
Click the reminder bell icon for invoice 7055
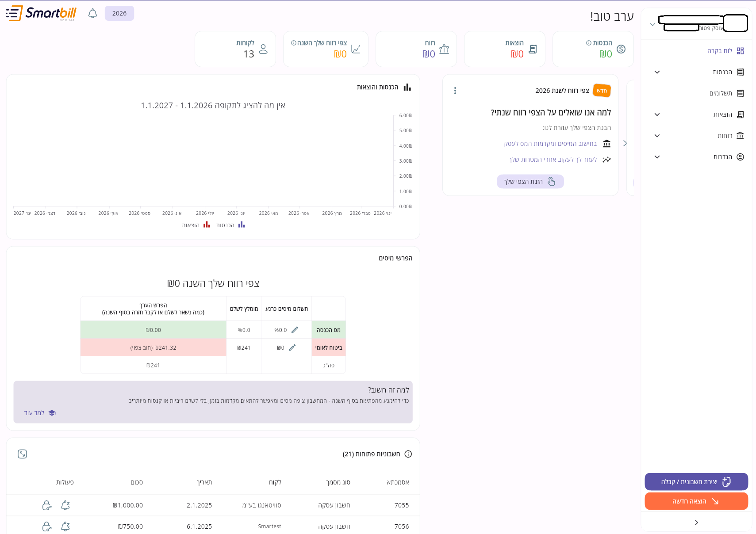coord(65,505)
